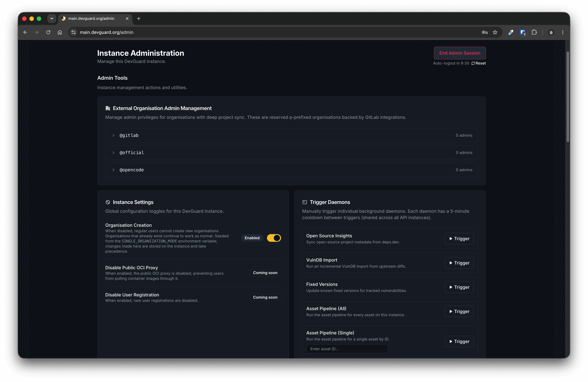Click the Admin Tools heading

(112, 78)
